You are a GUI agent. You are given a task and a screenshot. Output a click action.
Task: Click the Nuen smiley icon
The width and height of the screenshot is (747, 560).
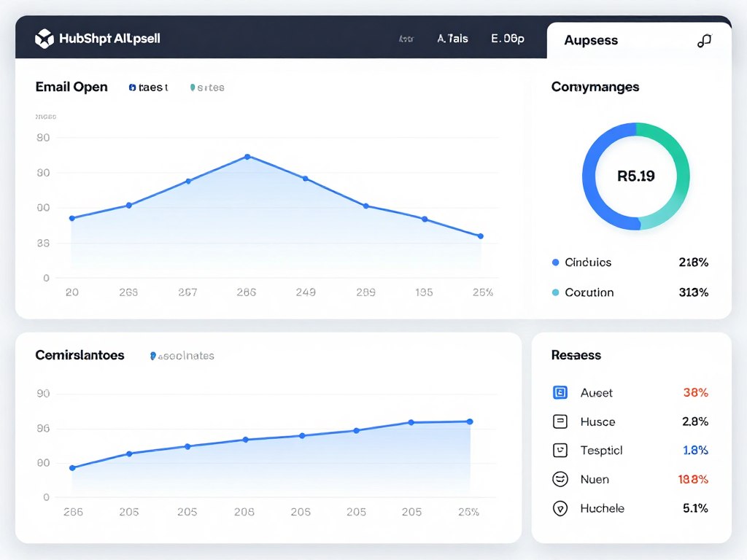tap(560, 479)
